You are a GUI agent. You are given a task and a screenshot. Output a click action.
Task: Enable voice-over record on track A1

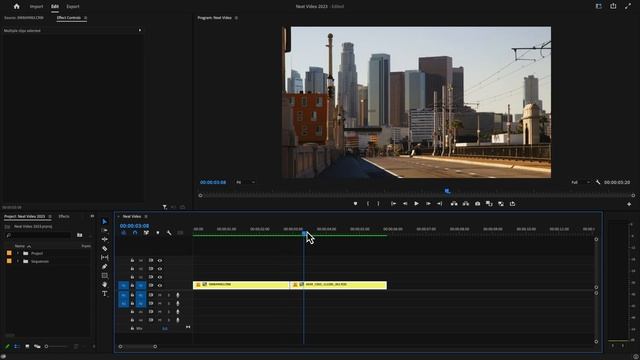point(178,295)
